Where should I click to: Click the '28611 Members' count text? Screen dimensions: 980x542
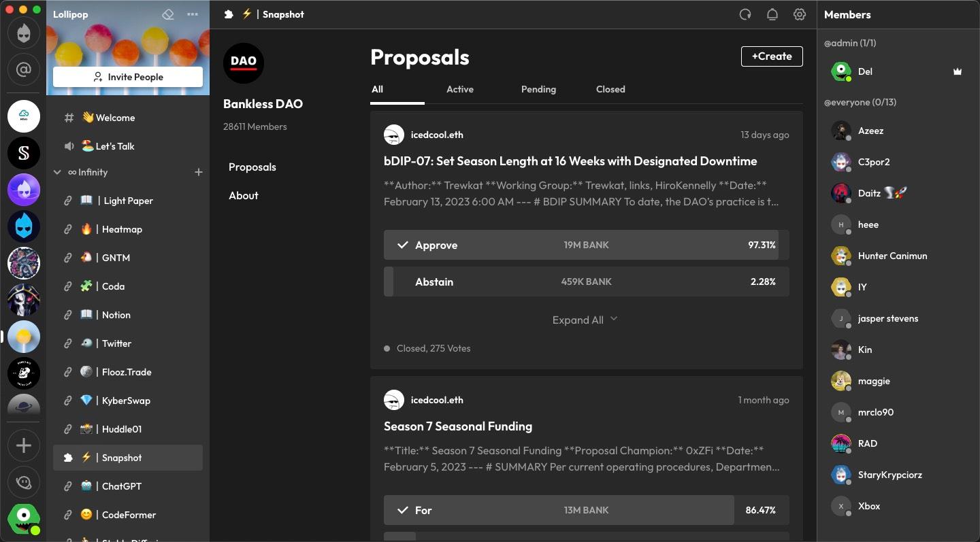(255, 126)
